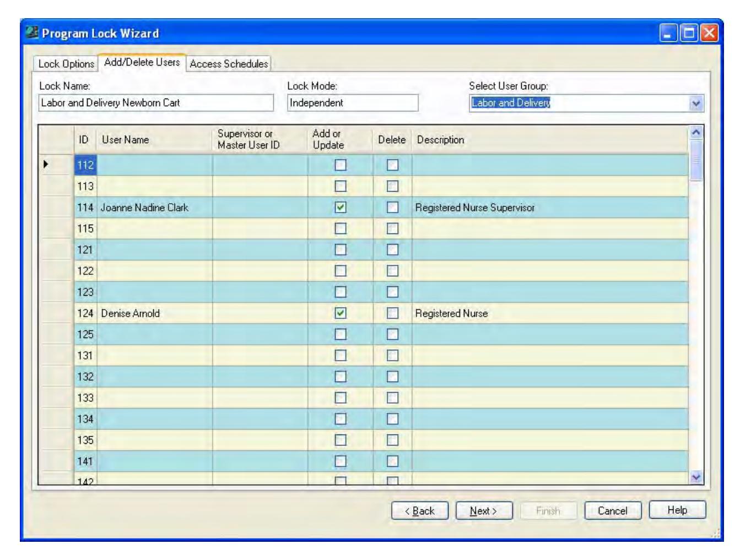The image size is (740, 560).
Task: Maximize the Program Lock Wizard window
Action: point(689,34)
